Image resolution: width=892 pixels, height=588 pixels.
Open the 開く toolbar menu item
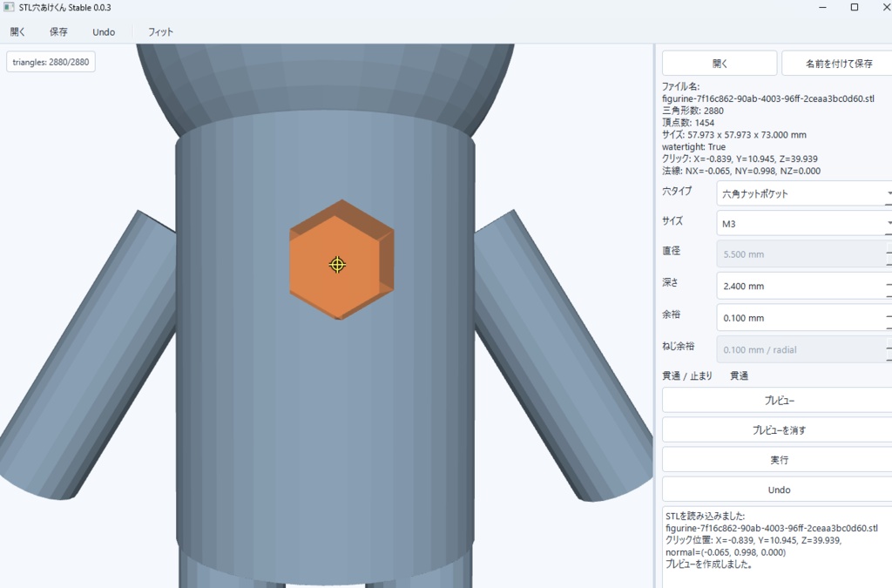pyautogui.click(x=17, y=32)
